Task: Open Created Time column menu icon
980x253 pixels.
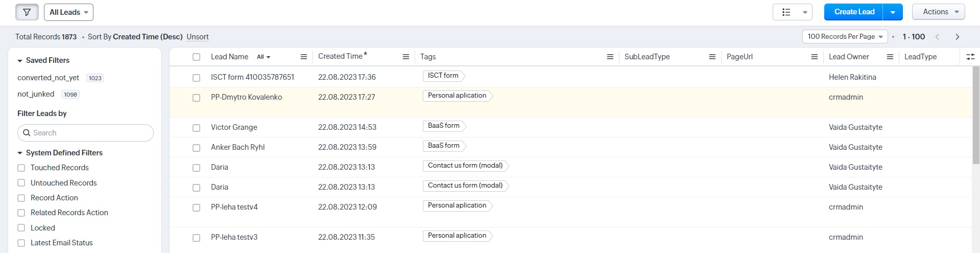Action: (405, 57)
